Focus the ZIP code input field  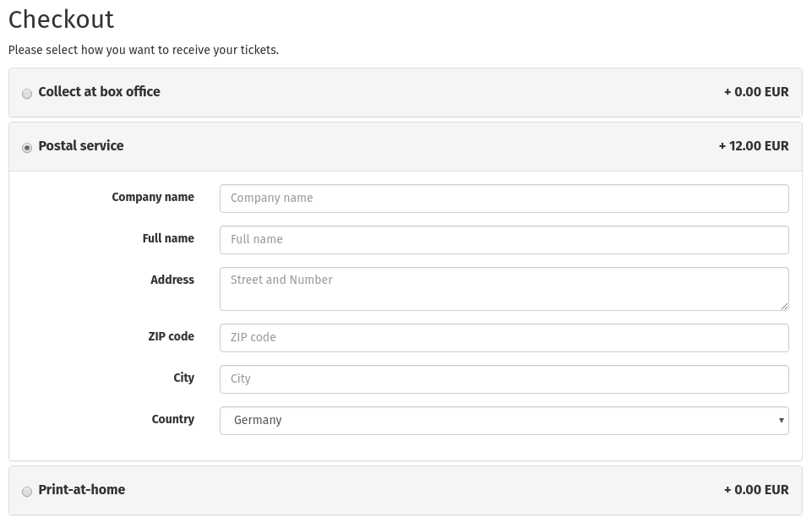[x=504, y=338]
